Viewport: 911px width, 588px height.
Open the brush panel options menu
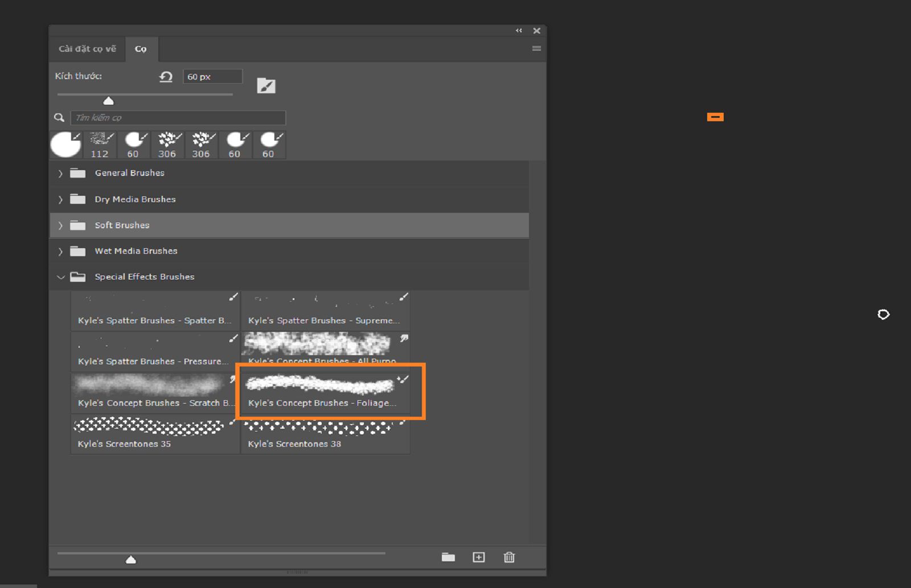click(x=536, y=48)
